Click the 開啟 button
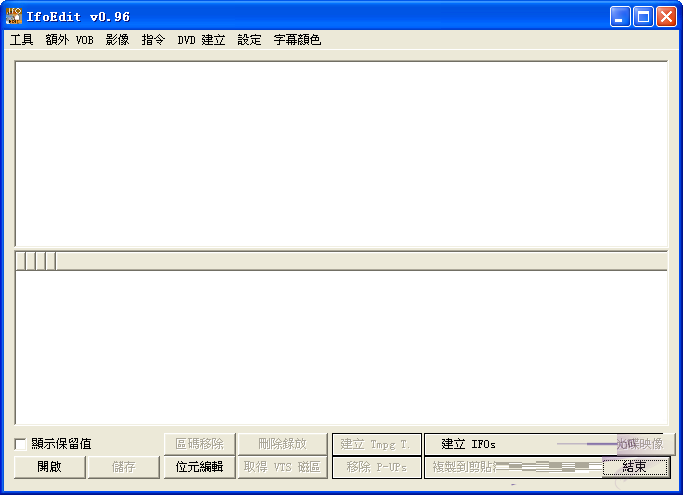683x495 pixels. [50, 467]
